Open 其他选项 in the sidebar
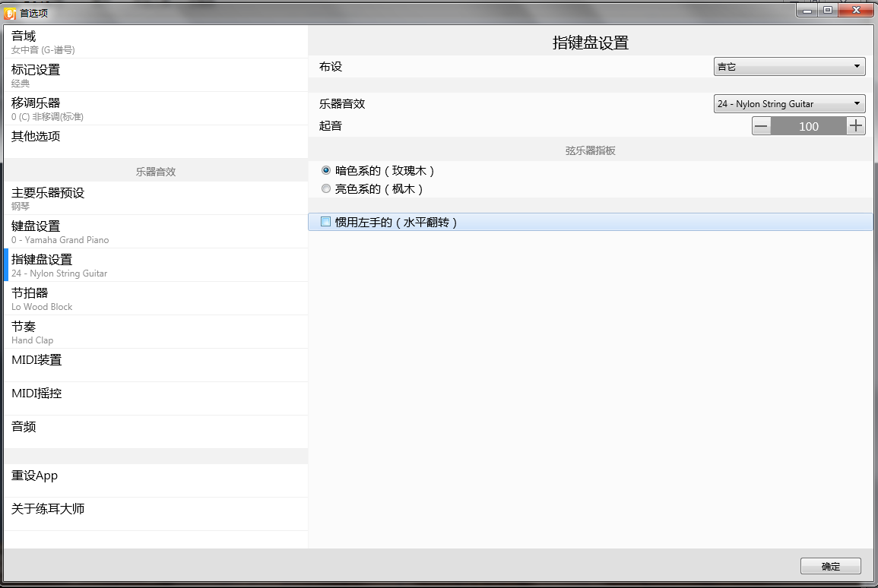Viewport: 878px width, 588px height. (x=156, y=141)
